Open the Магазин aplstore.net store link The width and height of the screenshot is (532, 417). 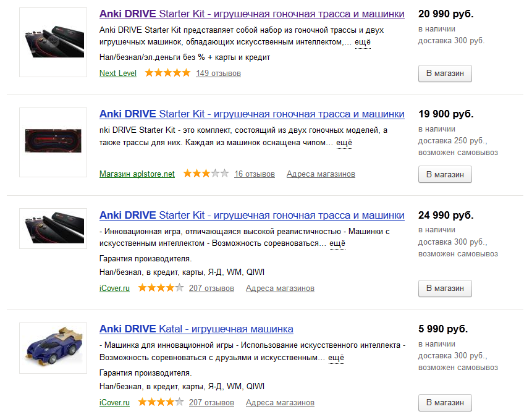click(138, 174)
